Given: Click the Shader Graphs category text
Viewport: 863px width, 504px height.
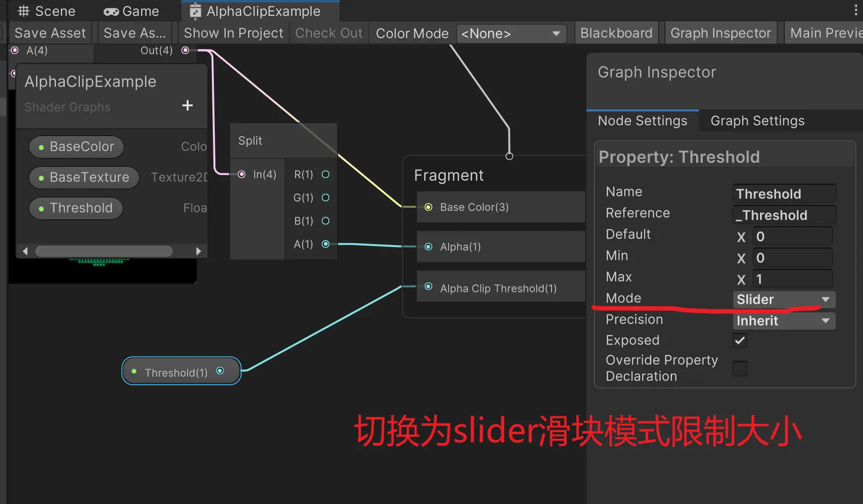Looking at the screenshot, I should [67, 107].
